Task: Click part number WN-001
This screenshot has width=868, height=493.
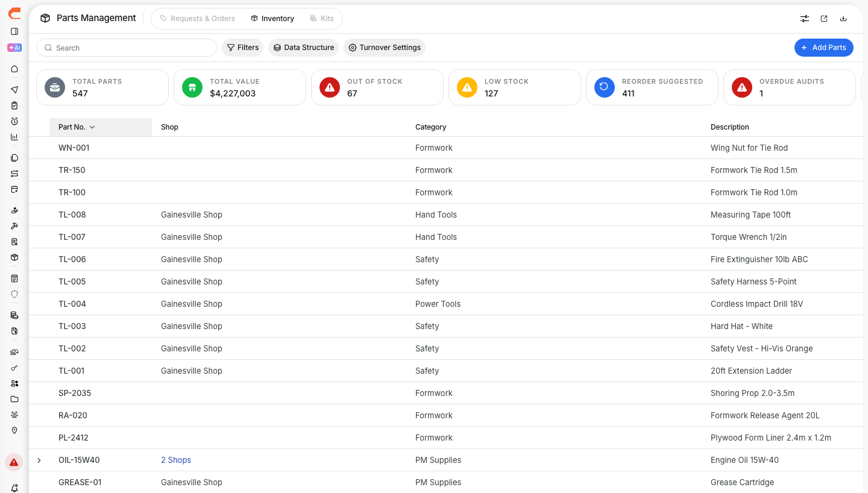Action: [74, 148]
